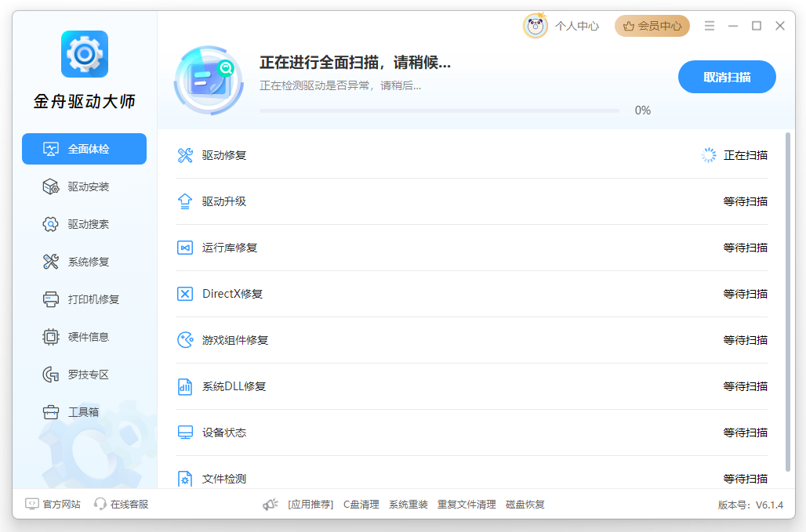Click the 工具箱 toolbox icon
Image resolution: width=806 pixels, height=532 pixels.
tap(50, 412)
